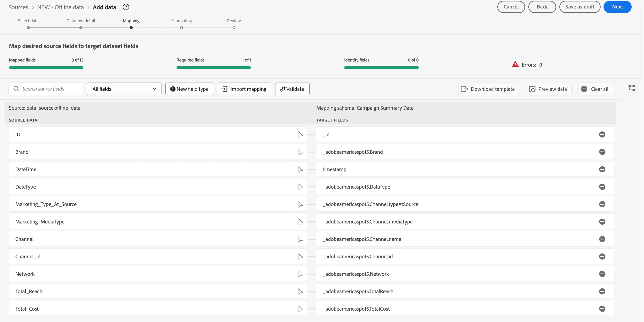Remove the TotalReach target mapping

click(x=602, y=291)
